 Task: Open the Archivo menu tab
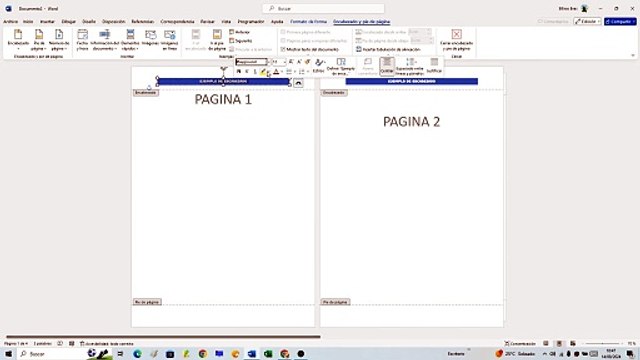[10, 22]
